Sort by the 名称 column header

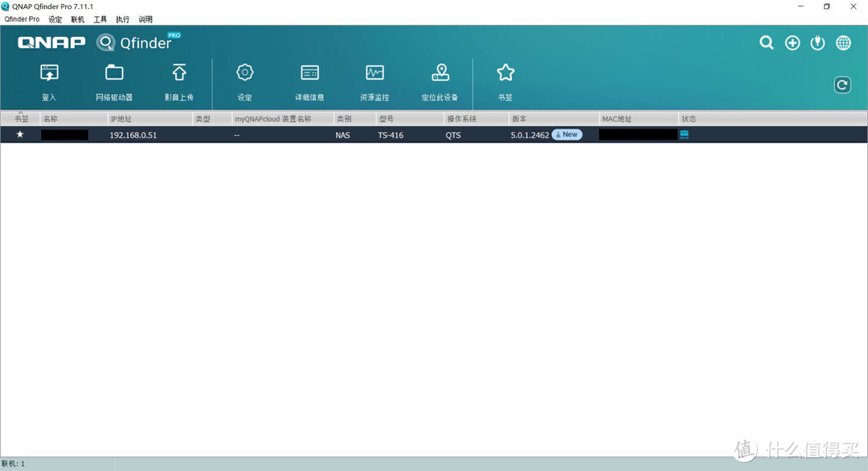point(74,118)
